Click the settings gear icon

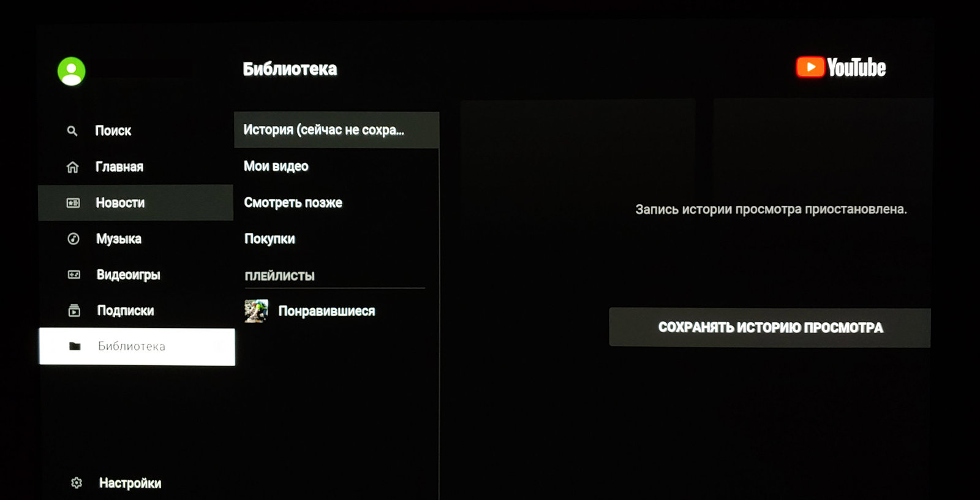tap(77, 483)
